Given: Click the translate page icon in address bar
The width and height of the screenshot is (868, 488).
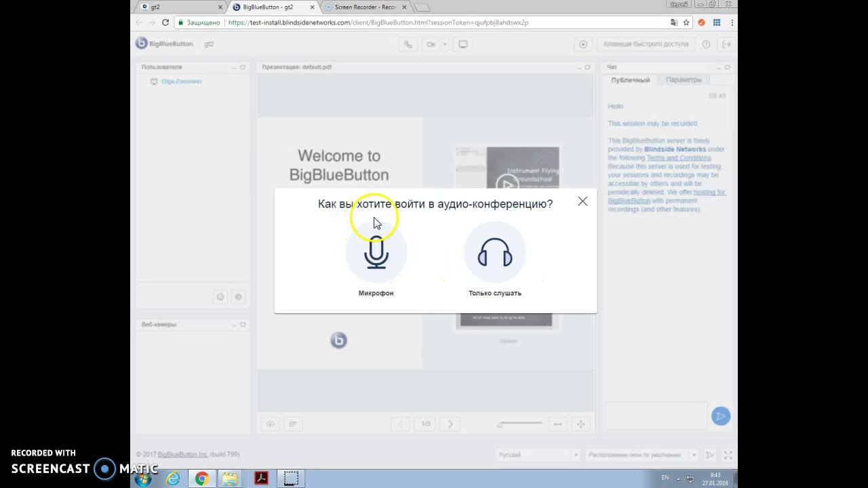Looking at the screenshot, I should (x=673, y=22).
